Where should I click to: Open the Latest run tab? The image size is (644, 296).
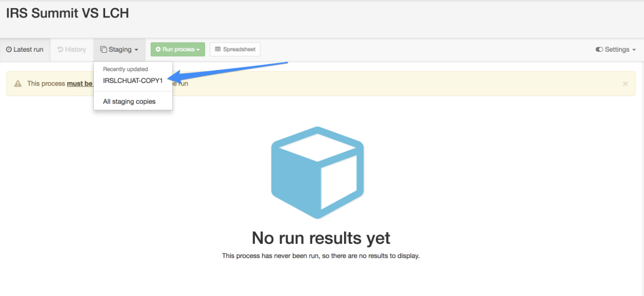pos(25,50)
